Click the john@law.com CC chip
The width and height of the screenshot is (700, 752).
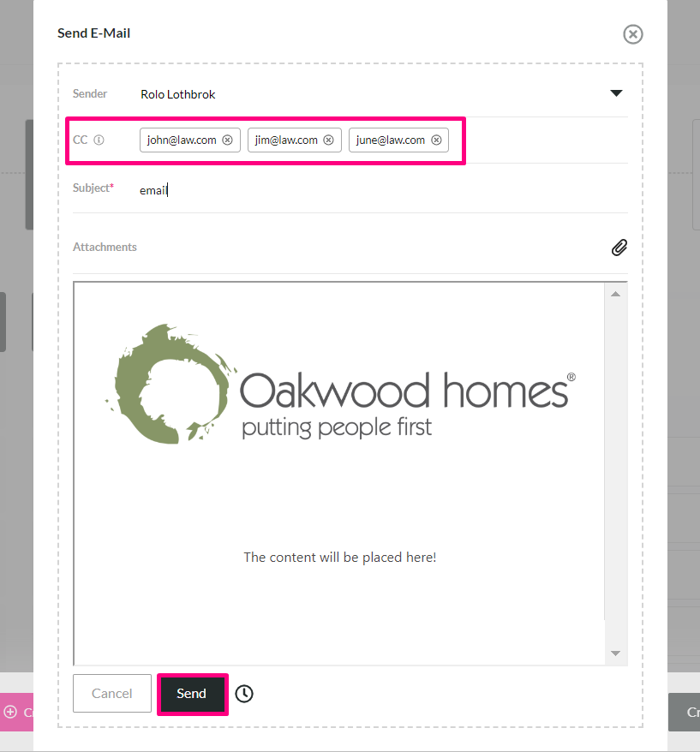point(190,140)
